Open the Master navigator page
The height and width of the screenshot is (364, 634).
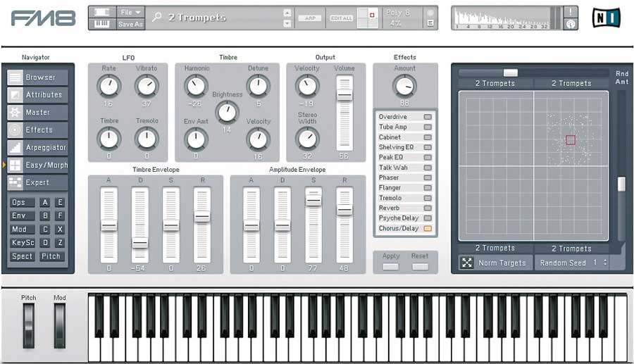pyautogui.click(x=37, y=113)
